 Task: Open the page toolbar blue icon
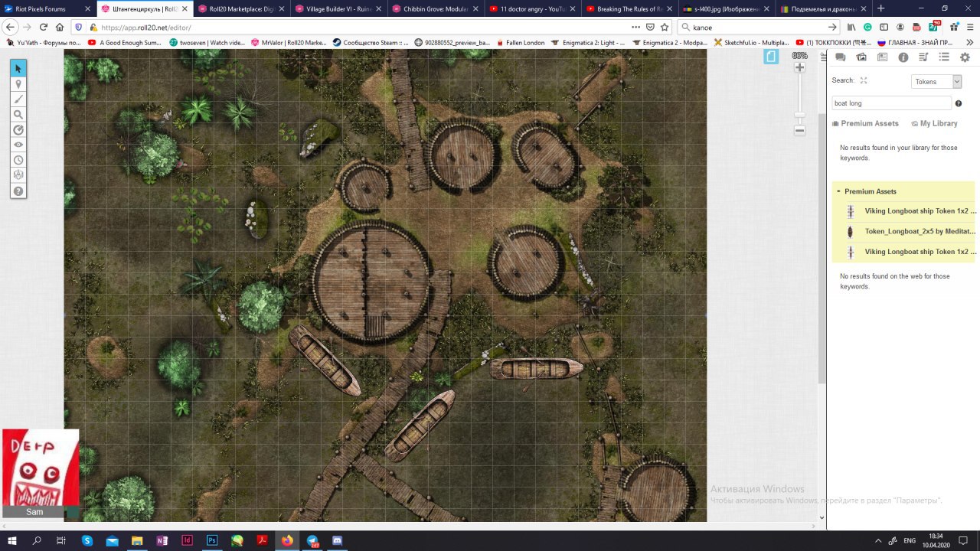771,57
